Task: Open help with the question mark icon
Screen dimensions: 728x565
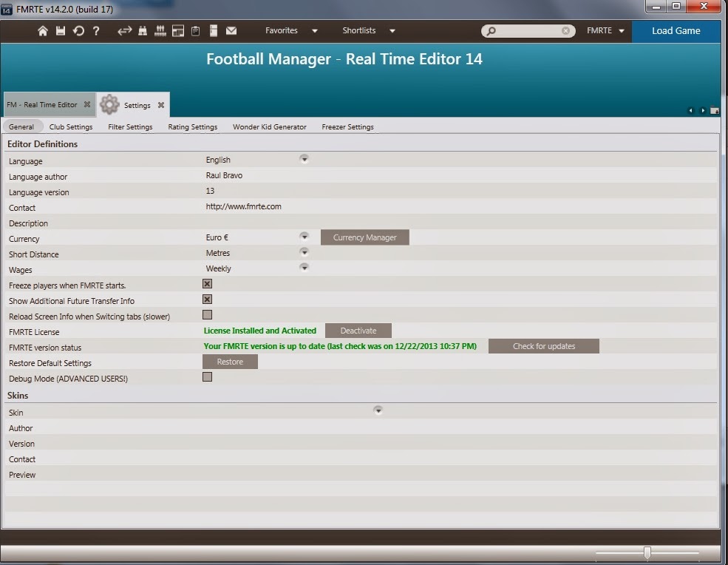Action: pyautogui.click(x=96, y=30)
